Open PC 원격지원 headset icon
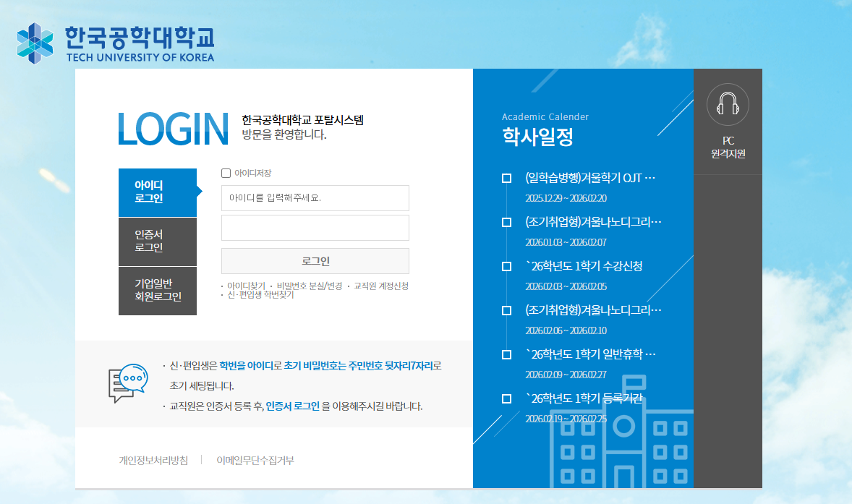This screenshot has width=852, height=504. [728, 104]
